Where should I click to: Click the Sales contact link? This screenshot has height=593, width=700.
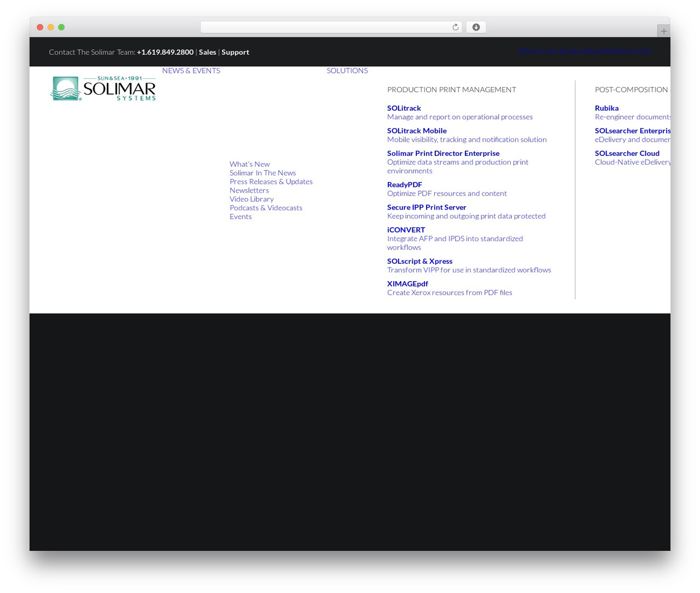pyautogui.click(x=207, y=52)
